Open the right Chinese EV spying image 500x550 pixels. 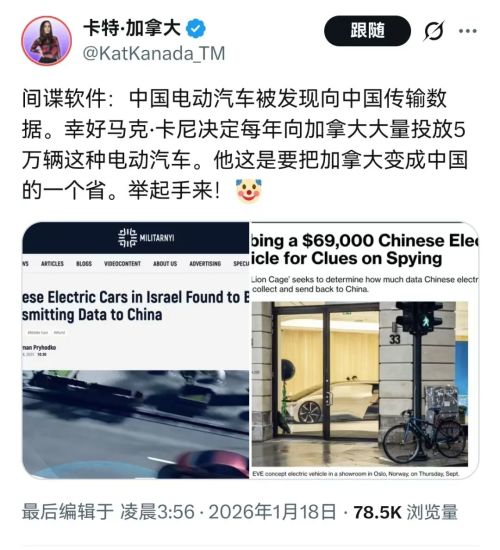point(365,350)
